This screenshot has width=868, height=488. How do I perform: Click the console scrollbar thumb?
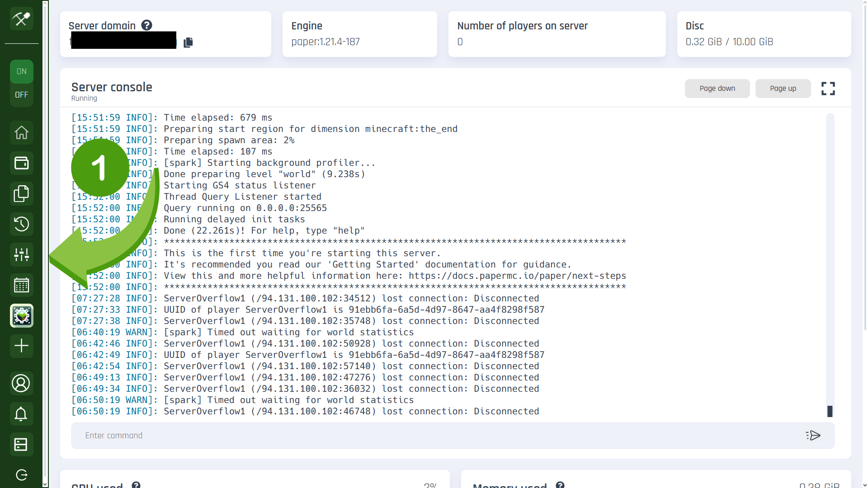pyautogui.click(x=830, y=411)
